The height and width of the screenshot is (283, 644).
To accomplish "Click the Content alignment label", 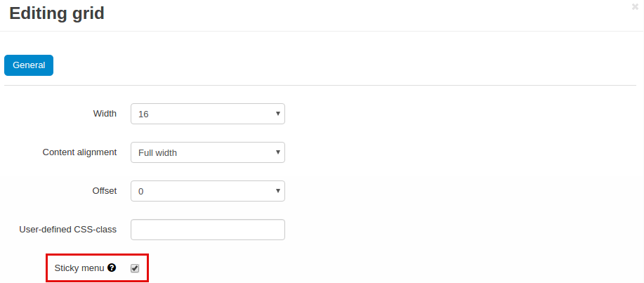I will click(79, 152).
